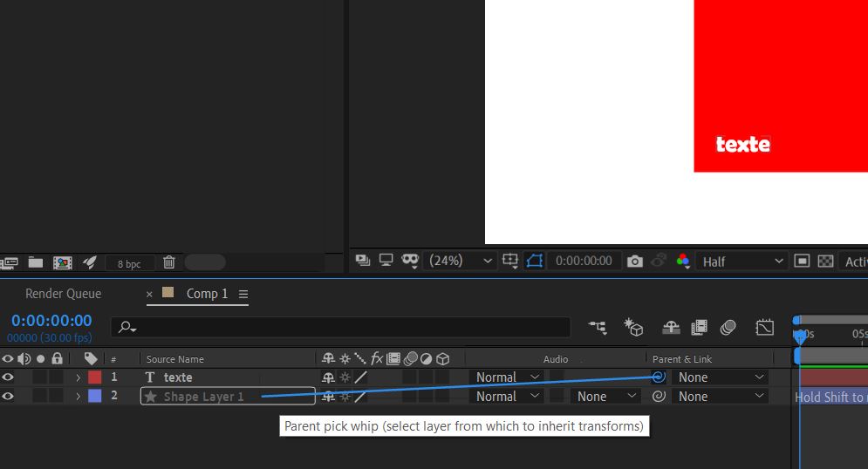
Task: Click the Label tag column header icon
Action: (91, 359)
